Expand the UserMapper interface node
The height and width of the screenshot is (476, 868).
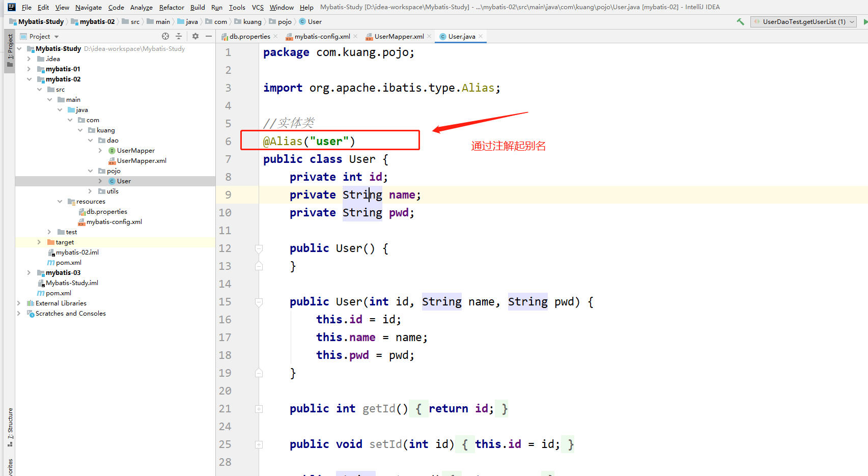100,151
